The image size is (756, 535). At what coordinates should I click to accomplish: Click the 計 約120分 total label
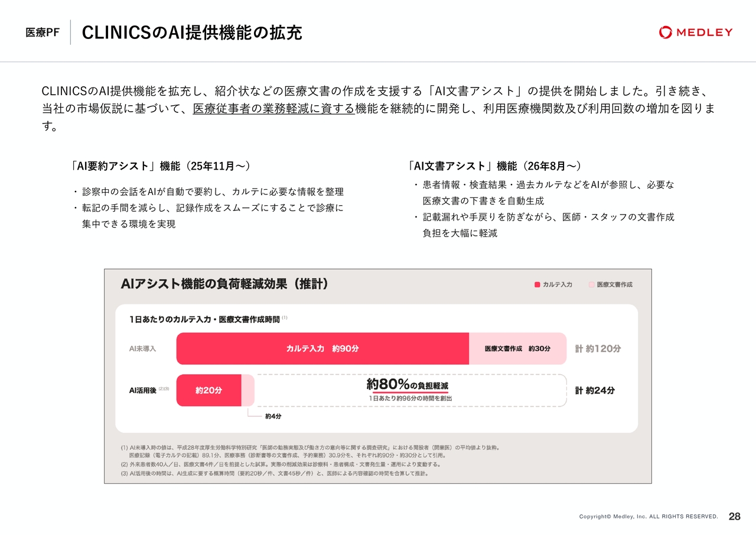click(598, 349)
